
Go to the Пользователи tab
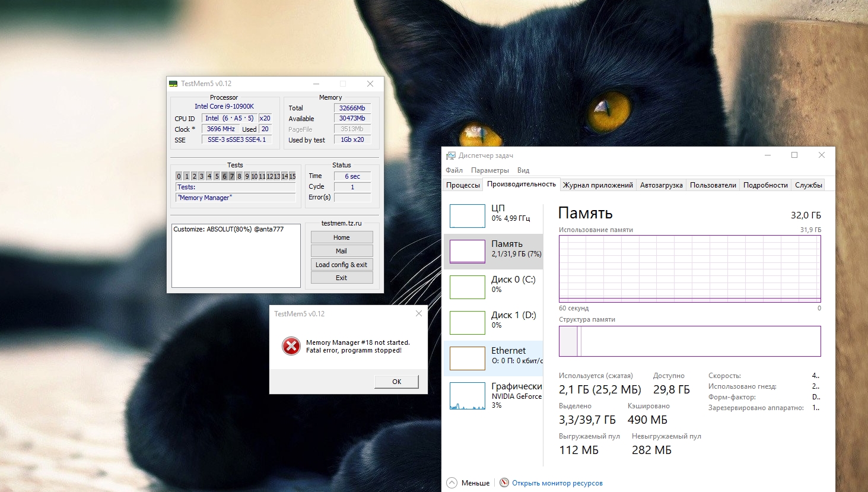click(713, 185)
